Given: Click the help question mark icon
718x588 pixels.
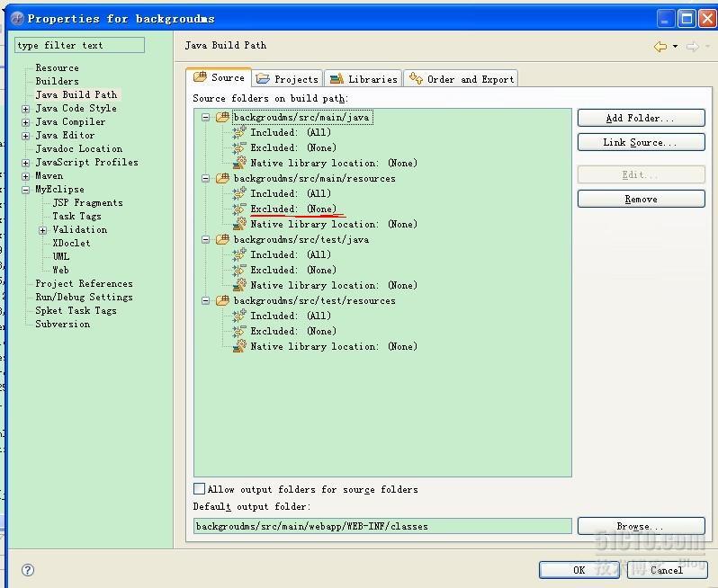Looking at the screenshot, I should [x=28, y=570].
